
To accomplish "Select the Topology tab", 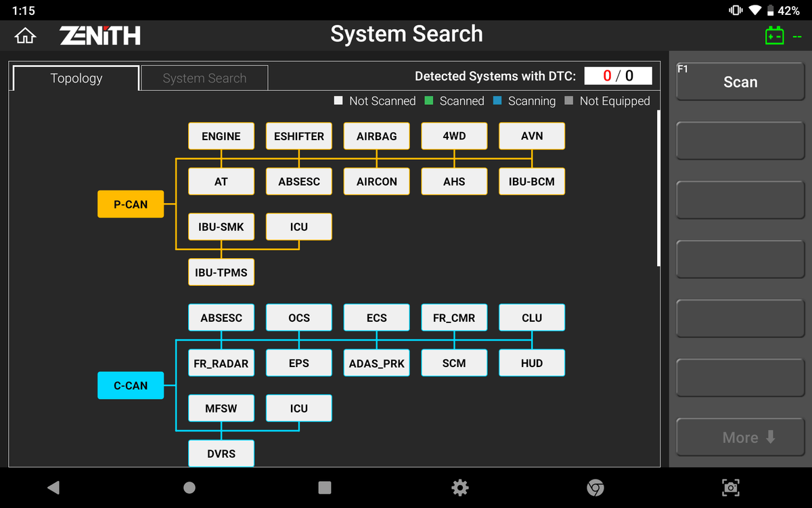I will (x=76, y=79).
